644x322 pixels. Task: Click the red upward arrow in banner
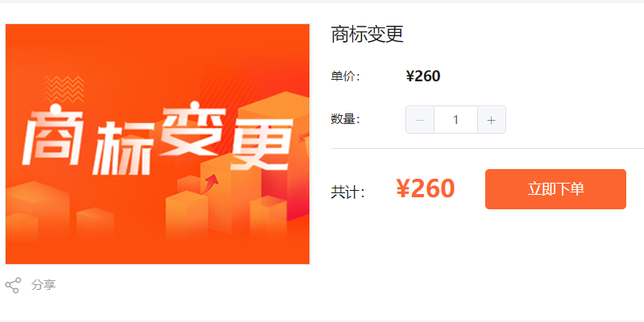(210, 183)
